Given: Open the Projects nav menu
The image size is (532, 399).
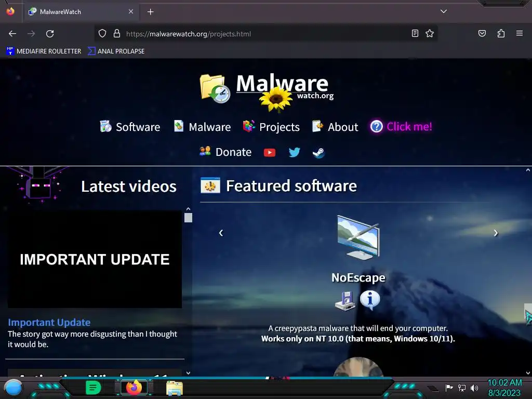Looking at the screenshot, I should [271, 127].
